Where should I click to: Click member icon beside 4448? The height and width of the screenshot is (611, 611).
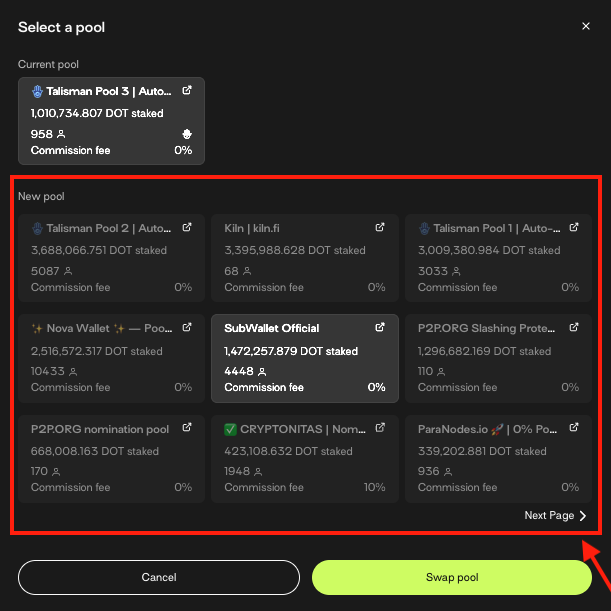262,372
